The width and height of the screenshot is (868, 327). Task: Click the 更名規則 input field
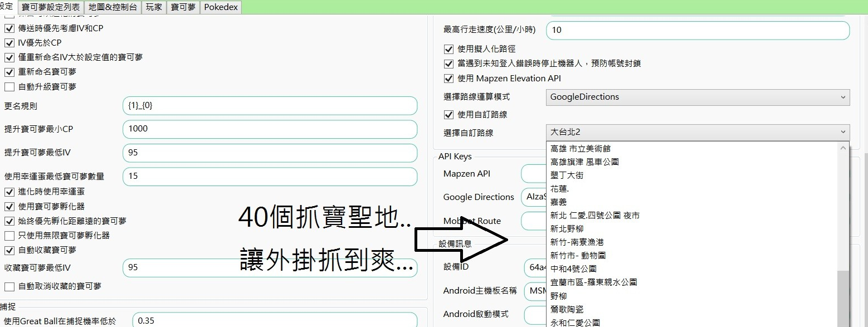[x=270, y=106]
